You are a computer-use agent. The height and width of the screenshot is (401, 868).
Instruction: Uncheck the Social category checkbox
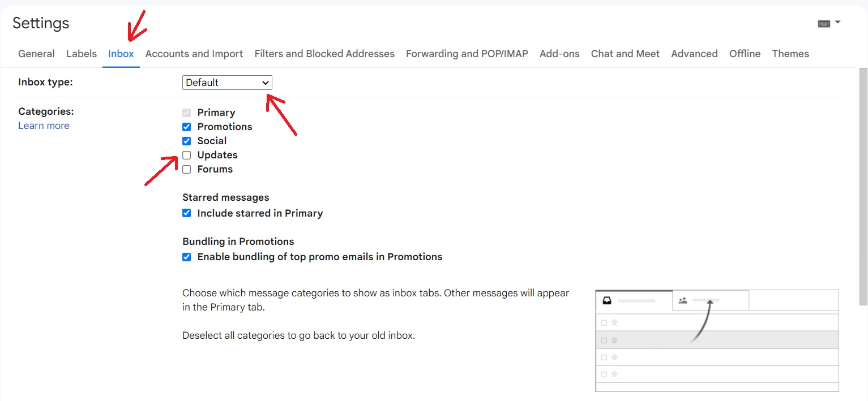pyautogui.click(x=187, y=141)
